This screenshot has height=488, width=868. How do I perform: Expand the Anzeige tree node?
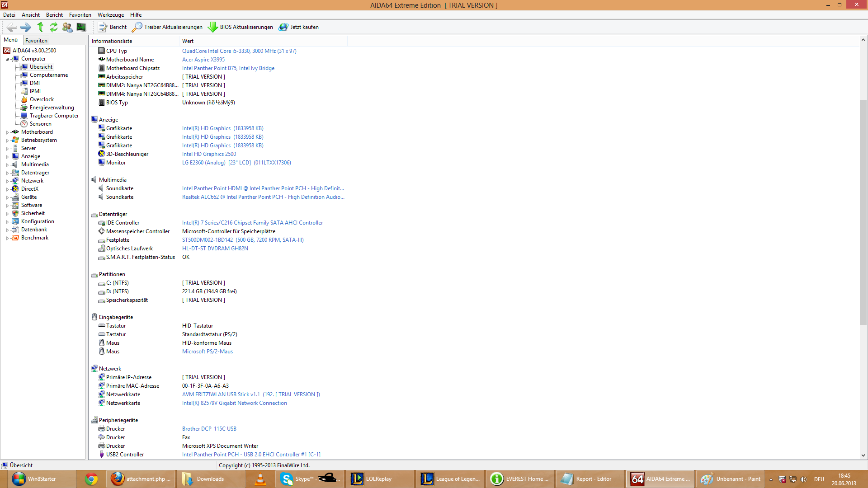pyautogui.click(x=7, y=157)
